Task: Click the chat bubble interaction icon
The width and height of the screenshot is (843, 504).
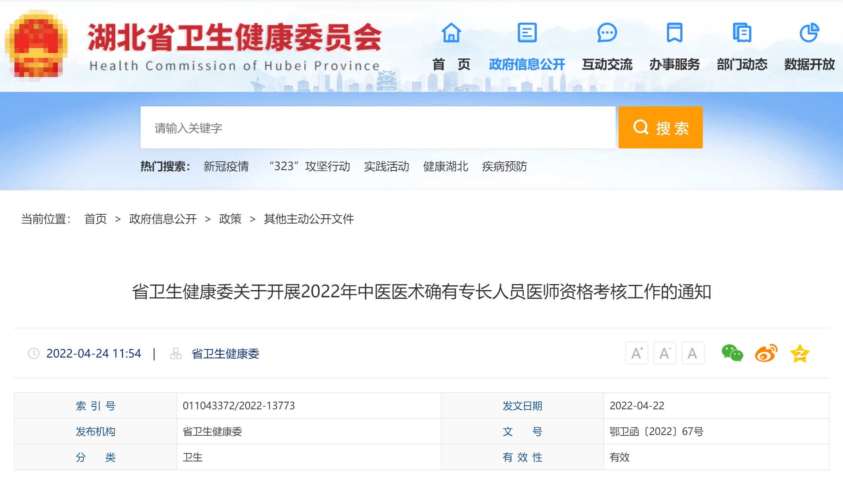Action: tap(607, 33)
